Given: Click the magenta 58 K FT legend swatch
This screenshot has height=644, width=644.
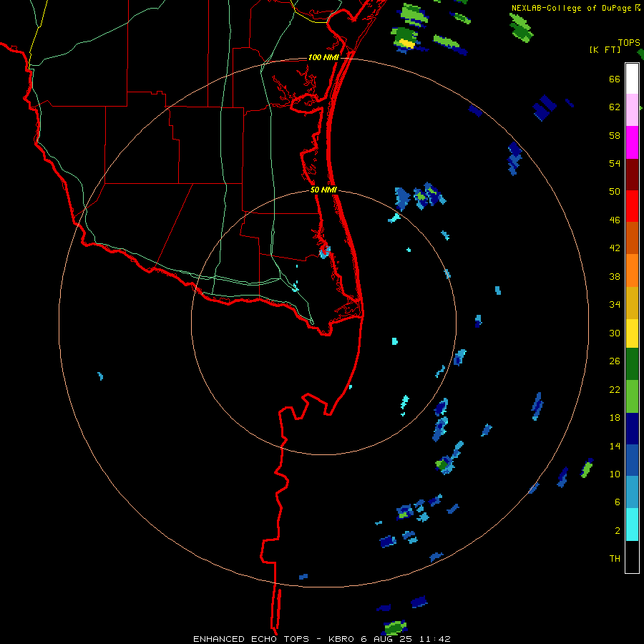Looking at the screenshot, I should [x=632, y=142].
